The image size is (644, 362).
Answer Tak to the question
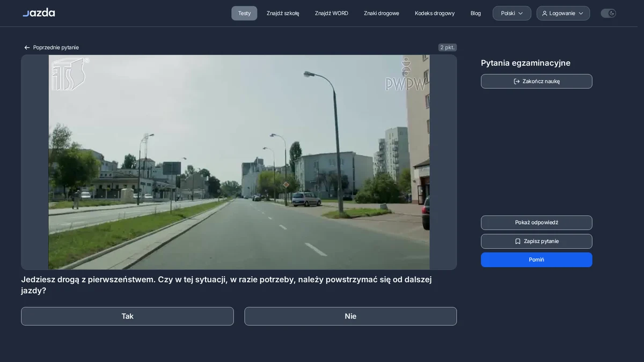(127, 316)
